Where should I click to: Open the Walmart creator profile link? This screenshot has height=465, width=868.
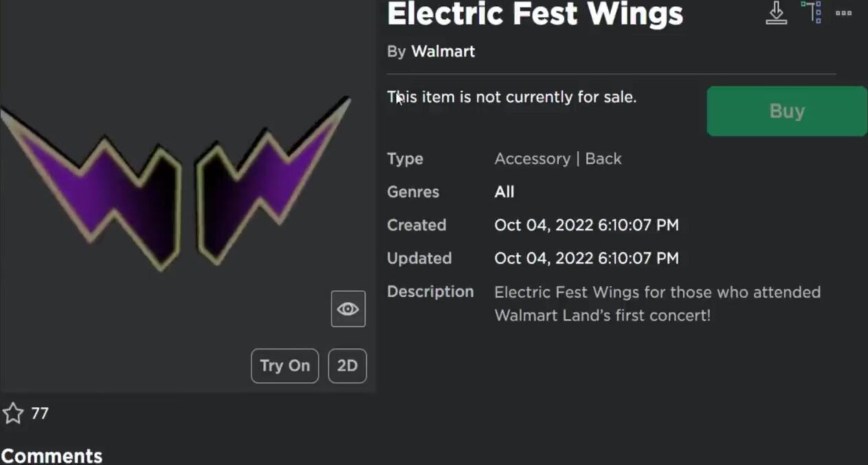coord(443,52)
